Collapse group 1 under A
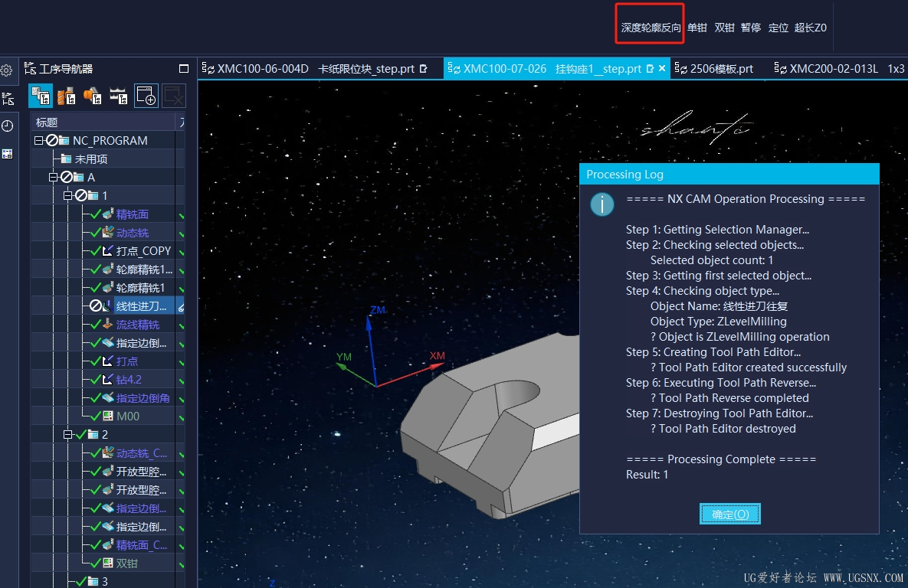Screen dimensions: 908x588 click(67, 195)
